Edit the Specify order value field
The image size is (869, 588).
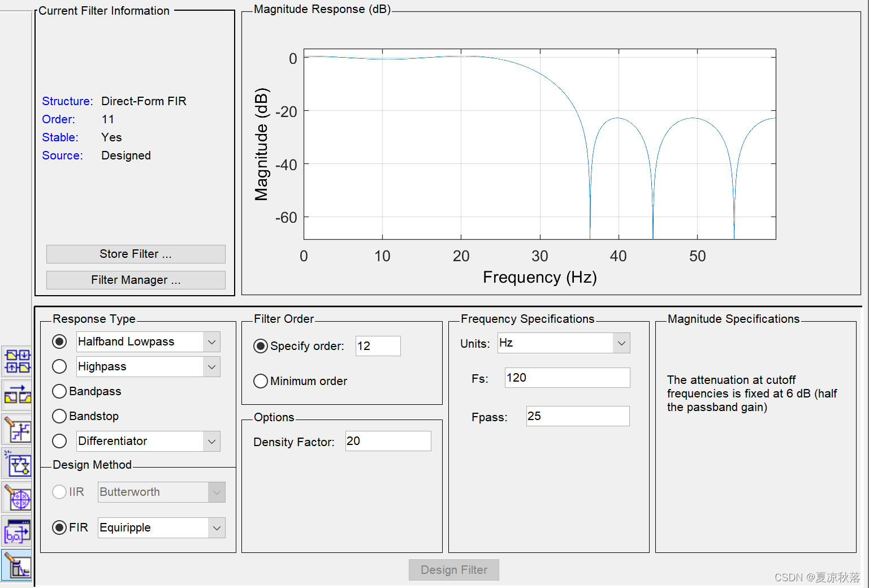[x=378, y=346]
